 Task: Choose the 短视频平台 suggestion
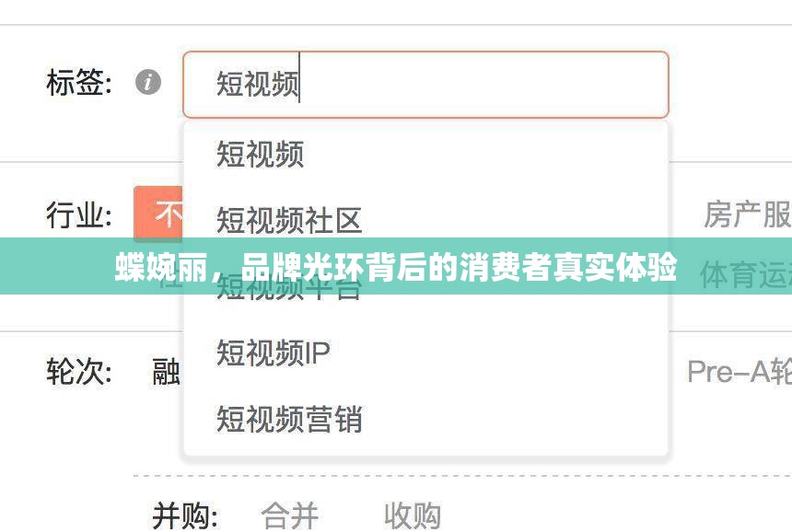[x=425, y=289]
